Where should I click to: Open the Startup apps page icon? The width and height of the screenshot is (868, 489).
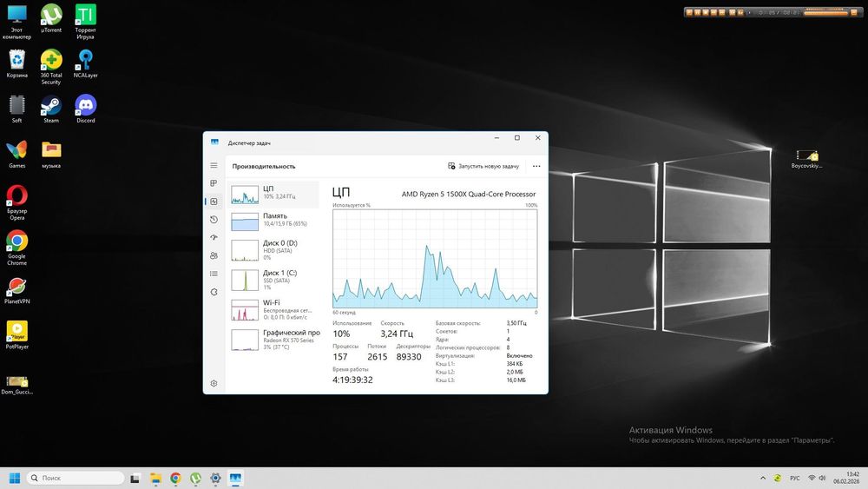[x=214, y=238]
